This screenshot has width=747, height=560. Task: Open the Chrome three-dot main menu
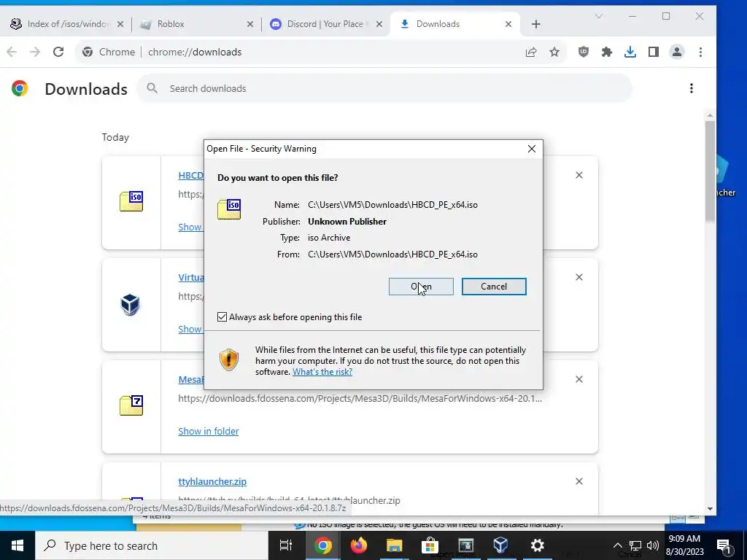[x=700, y=52]
